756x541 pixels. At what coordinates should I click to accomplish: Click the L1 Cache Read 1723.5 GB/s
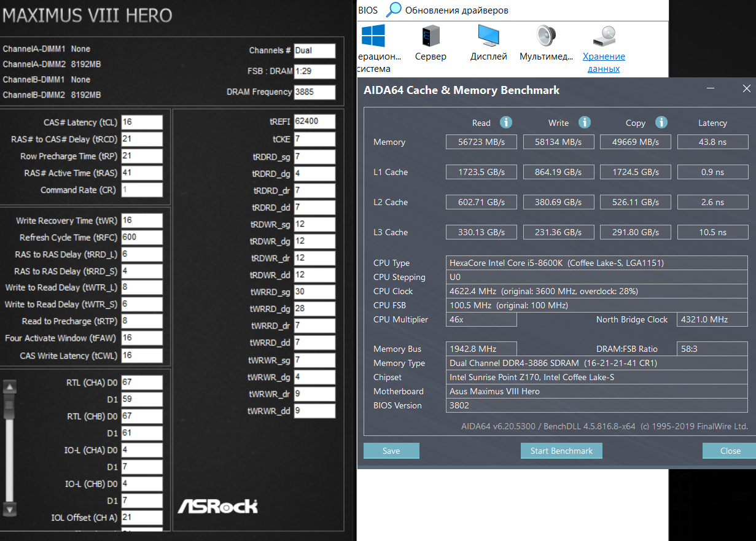pos(481,172)
